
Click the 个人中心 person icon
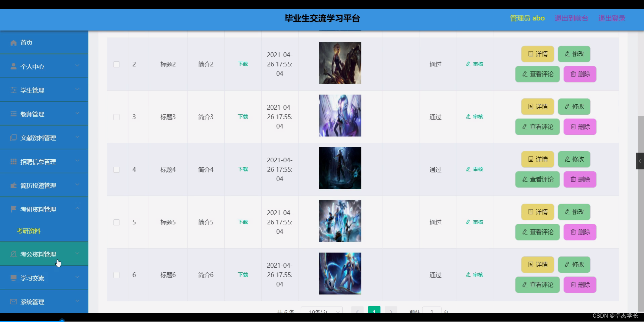[13, 66]
